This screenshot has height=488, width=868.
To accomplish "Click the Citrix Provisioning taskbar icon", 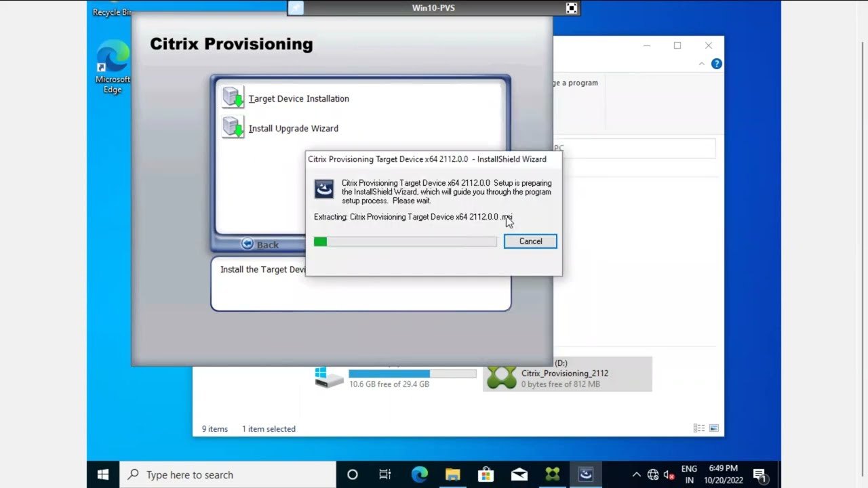I will pyautogui.click(x=552, y=474).
